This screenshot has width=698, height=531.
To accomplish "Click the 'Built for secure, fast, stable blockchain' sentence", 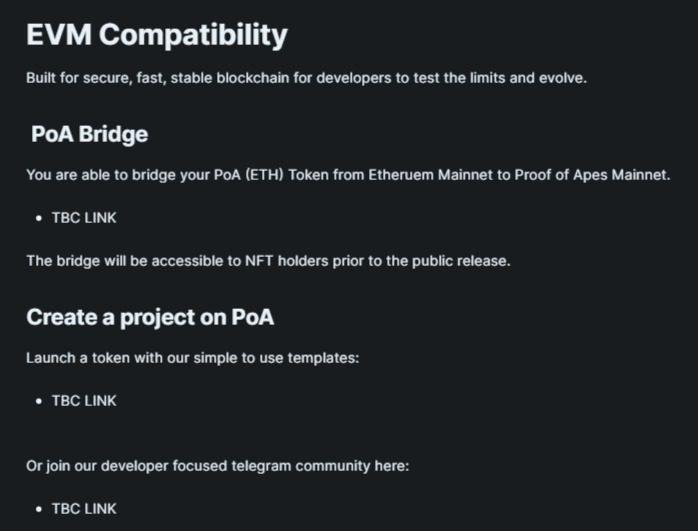I will pos(306,78).
